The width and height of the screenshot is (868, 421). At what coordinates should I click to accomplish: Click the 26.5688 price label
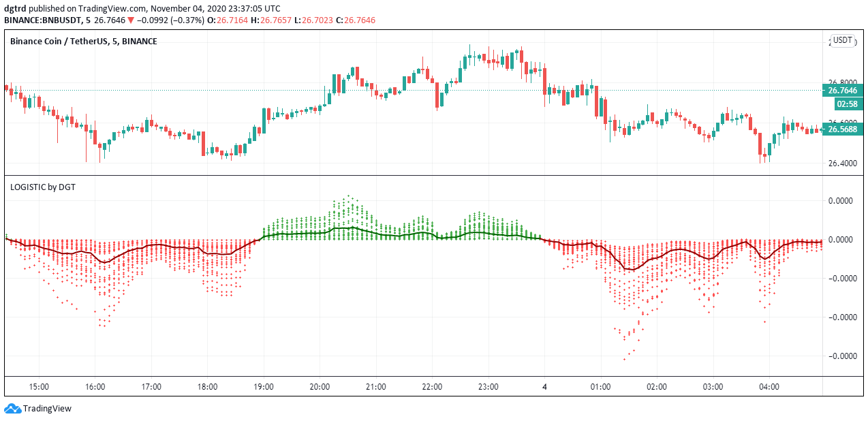click(x=843, y=129)
